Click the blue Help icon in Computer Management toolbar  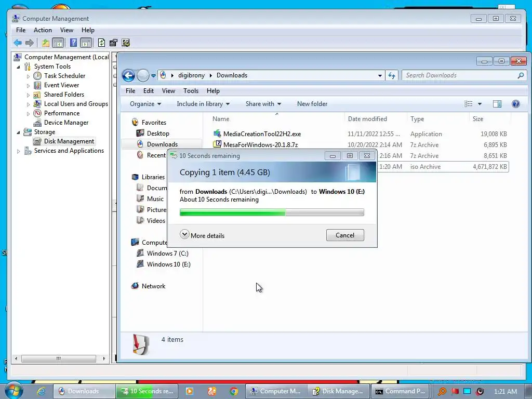coord(73,43)
